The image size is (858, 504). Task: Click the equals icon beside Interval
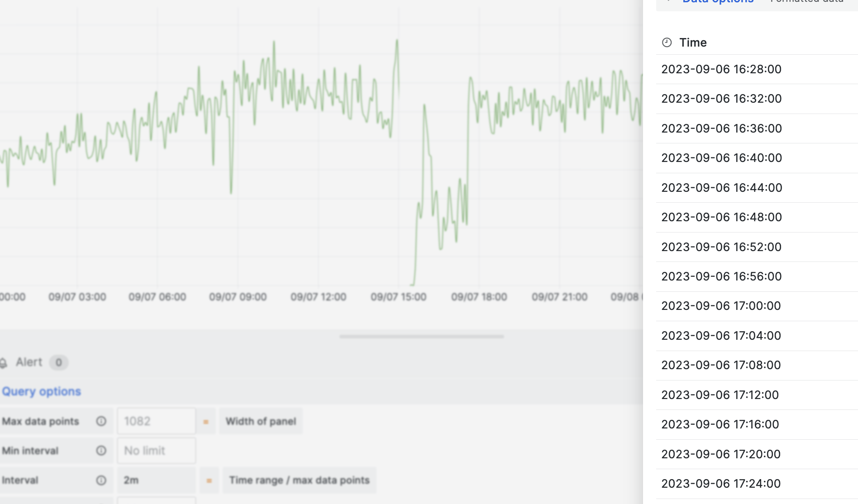click(x=209, y=480)
